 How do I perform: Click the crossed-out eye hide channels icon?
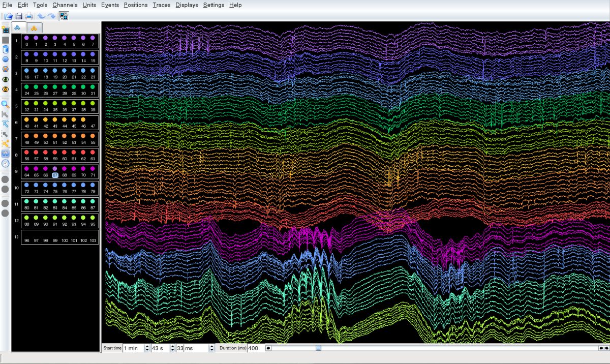[5, 89]
